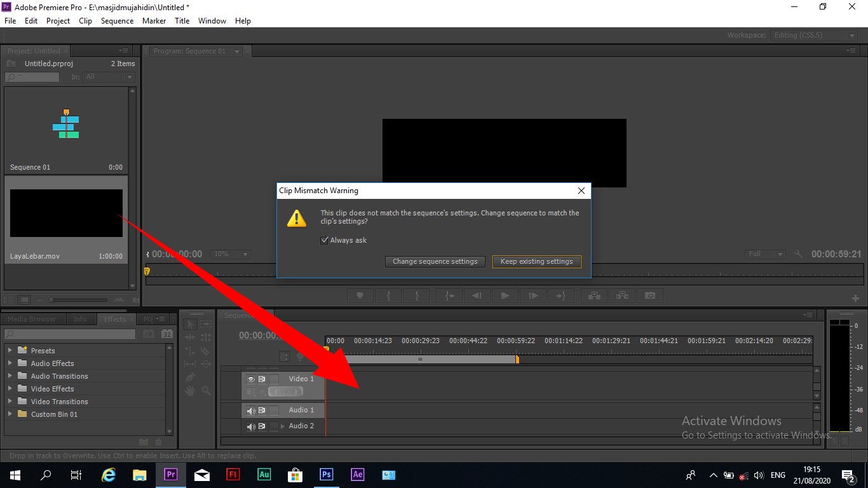Image resolution: width=868 pixels, height=488 pixels.
Task: Select the Zoom tool in the Tools panel
Action: point(206,391)
